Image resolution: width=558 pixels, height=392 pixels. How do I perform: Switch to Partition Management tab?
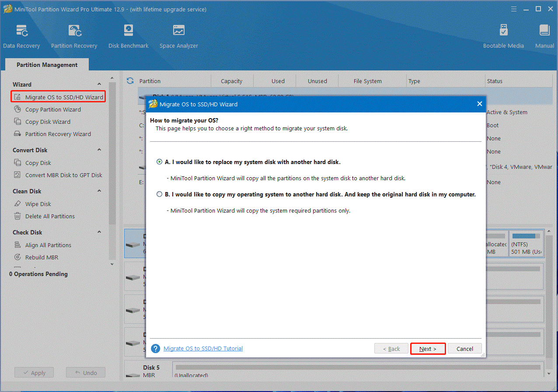pyautogui.click(x=47, y=65)
